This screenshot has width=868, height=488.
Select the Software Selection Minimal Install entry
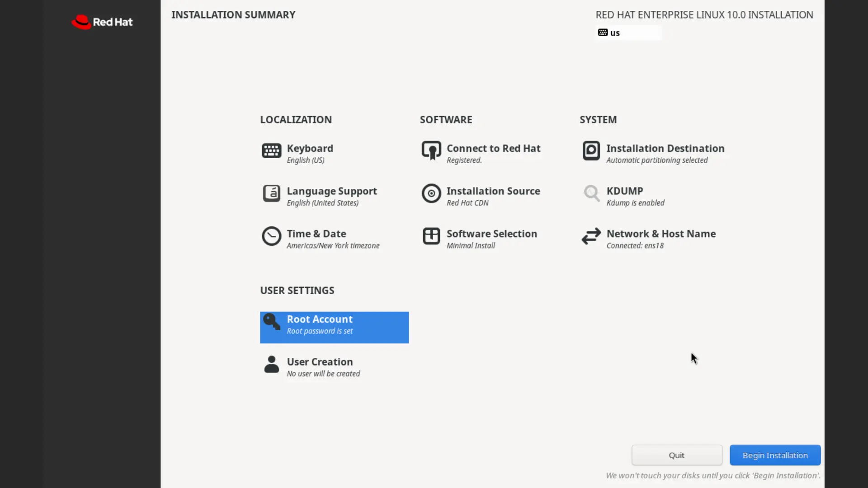491,239
